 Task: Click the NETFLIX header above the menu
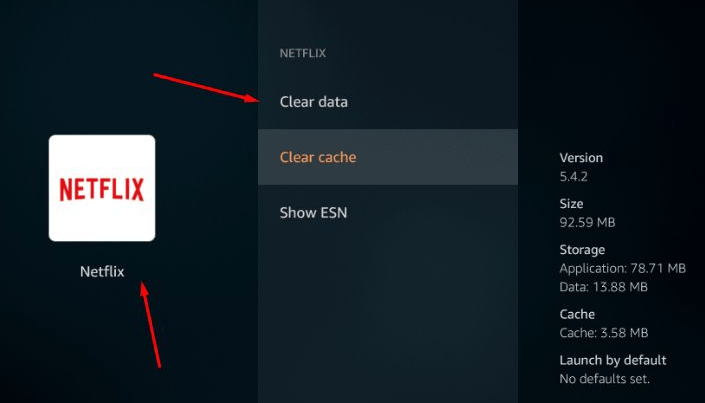303,53
